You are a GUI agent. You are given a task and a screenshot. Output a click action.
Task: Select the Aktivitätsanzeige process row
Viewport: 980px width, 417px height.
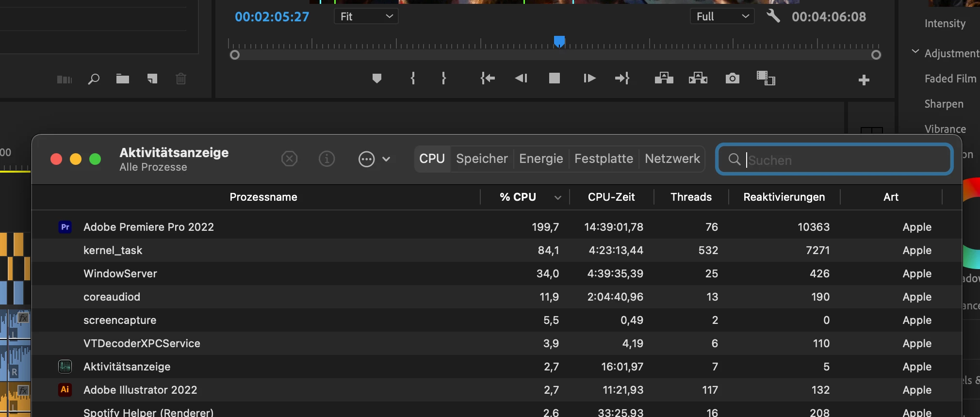tap(496, 367)
